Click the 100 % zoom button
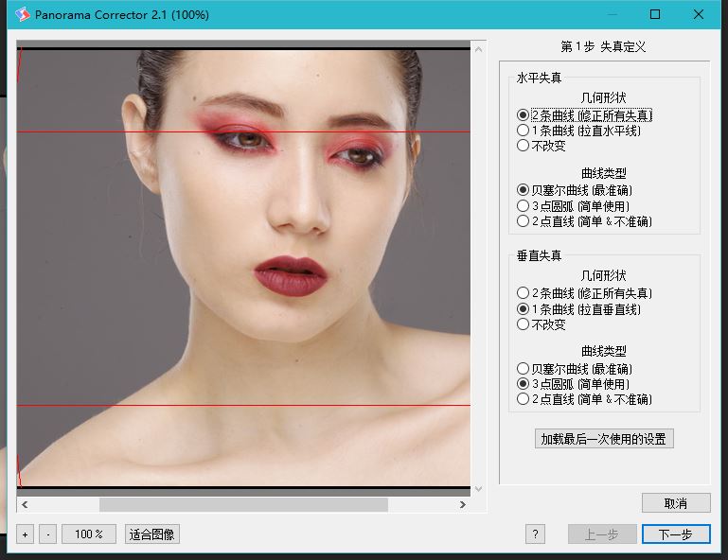Viewport: 728px width, 560px height. [x=89, y=534]
